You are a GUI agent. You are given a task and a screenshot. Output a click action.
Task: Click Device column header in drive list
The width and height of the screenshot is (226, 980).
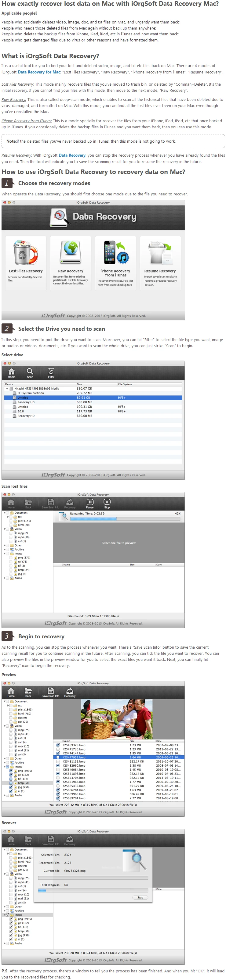(x=40, y=384)
